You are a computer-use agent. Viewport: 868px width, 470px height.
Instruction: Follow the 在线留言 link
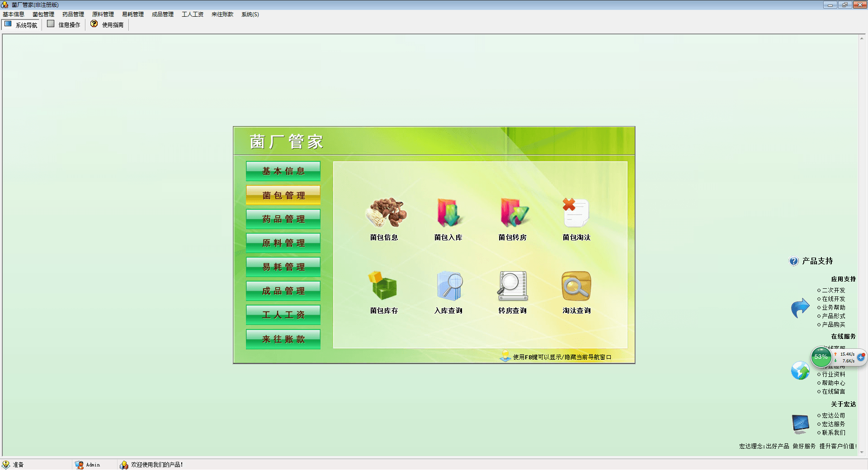pyautogui.click(x=833, y=391)
